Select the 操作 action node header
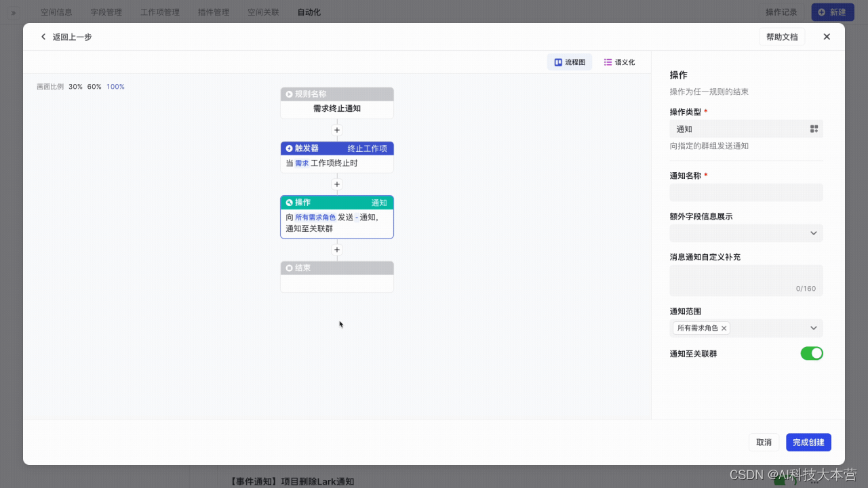 pyautogui.click(x=337, y=203)
